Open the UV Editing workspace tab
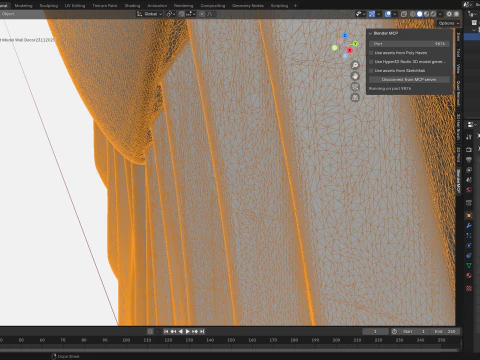 click(75, 6)
